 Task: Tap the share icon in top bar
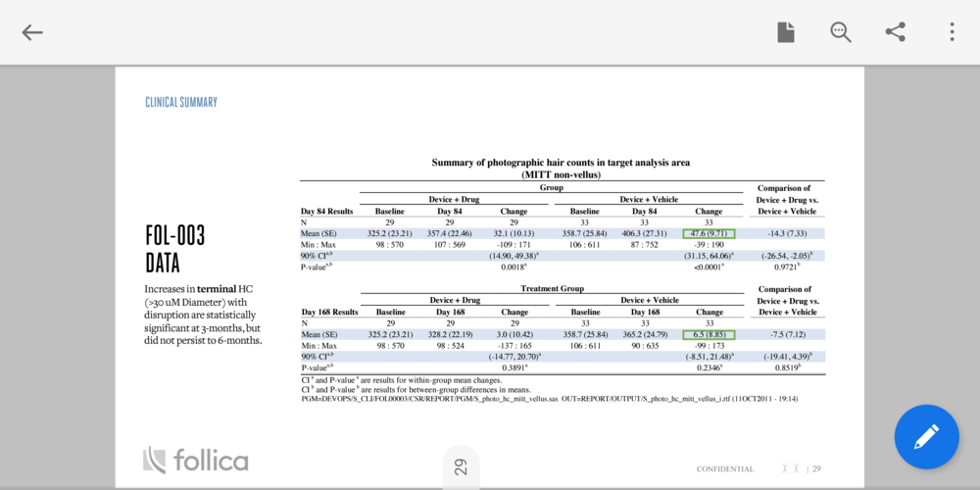coord(896,32)
